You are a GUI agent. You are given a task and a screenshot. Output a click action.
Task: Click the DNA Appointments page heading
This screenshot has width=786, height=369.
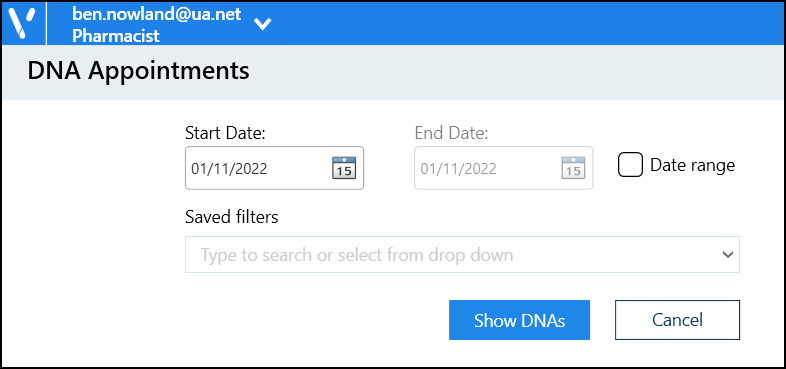point(138,71)
